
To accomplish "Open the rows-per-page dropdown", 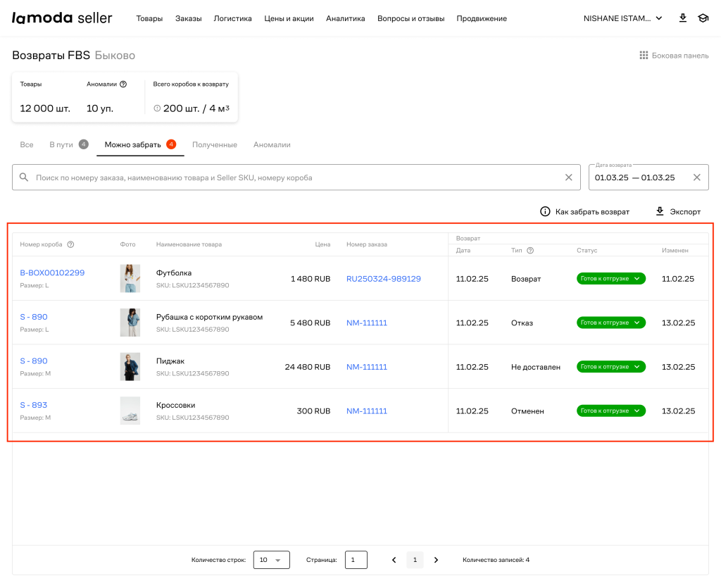I will [271, 560].
